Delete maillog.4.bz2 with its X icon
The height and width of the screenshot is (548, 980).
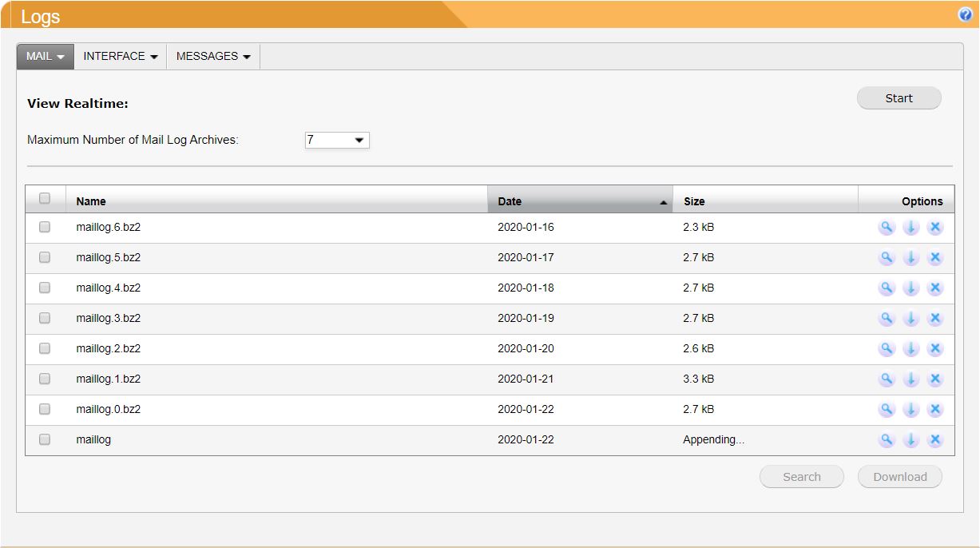coord(935,288)
